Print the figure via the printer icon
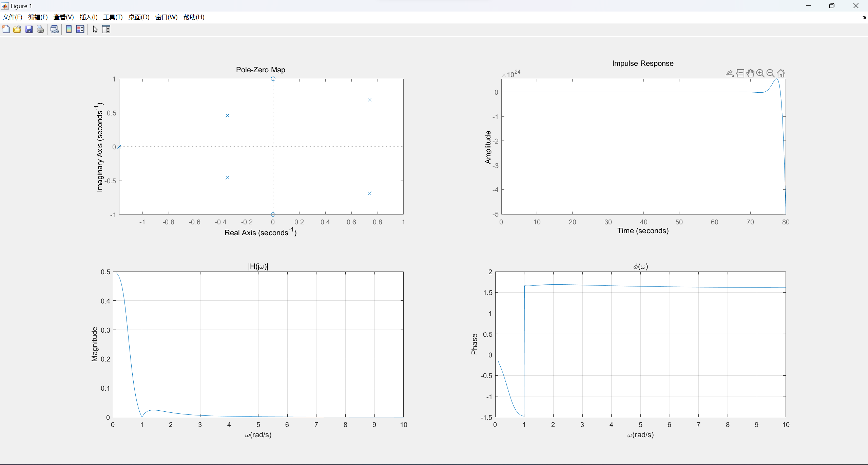The image size is (868, 465). pyautogui.click(x=40, y=30)
